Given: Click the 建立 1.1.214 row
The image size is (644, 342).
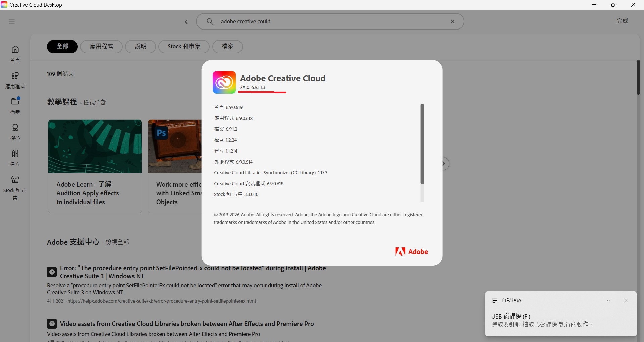Looking at the screenshot, I should 226,151.
